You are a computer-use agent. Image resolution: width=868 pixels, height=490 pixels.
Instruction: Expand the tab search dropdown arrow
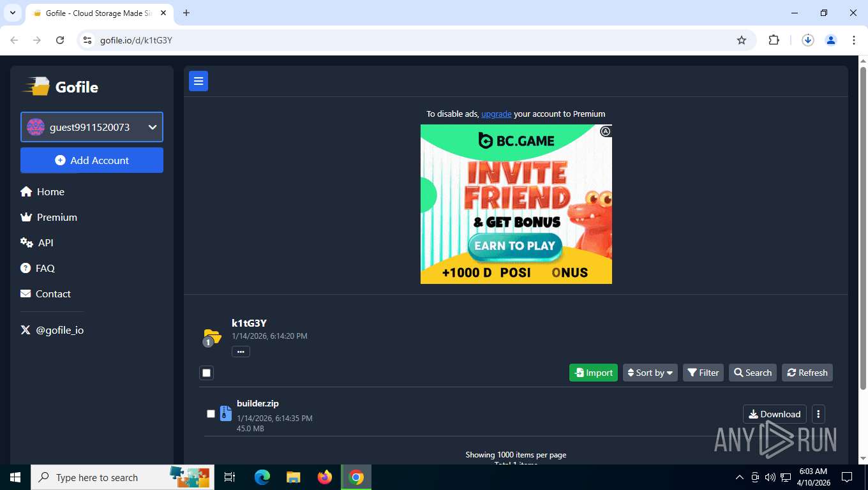(12, 13)
